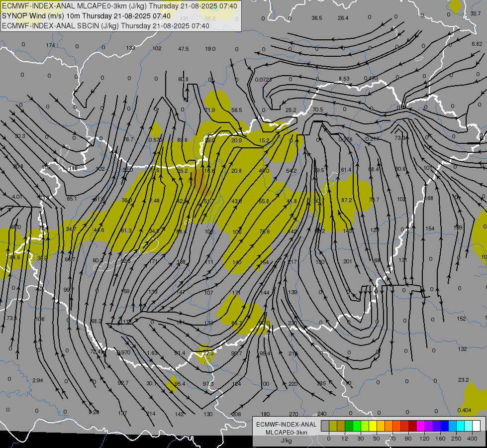Click the magenta swatch in the legend
The height and width of the screenshot is (448, 487).
click(420, 426)
